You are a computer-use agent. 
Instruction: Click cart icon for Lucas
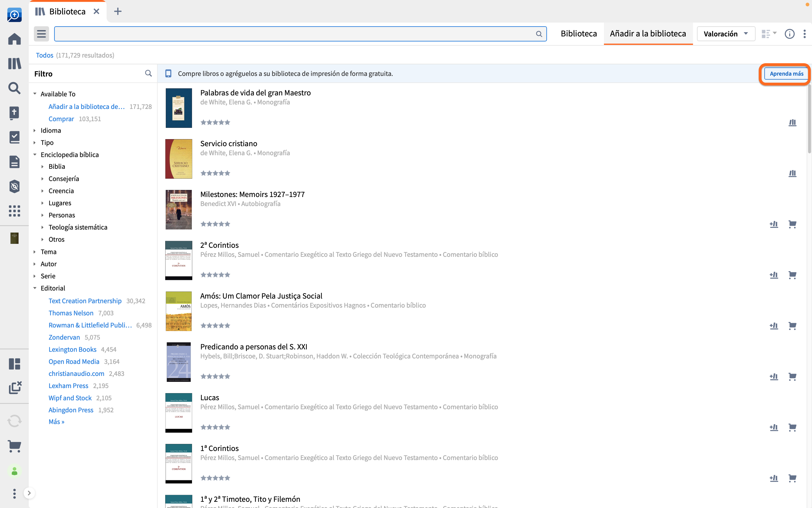click(792, 427)
